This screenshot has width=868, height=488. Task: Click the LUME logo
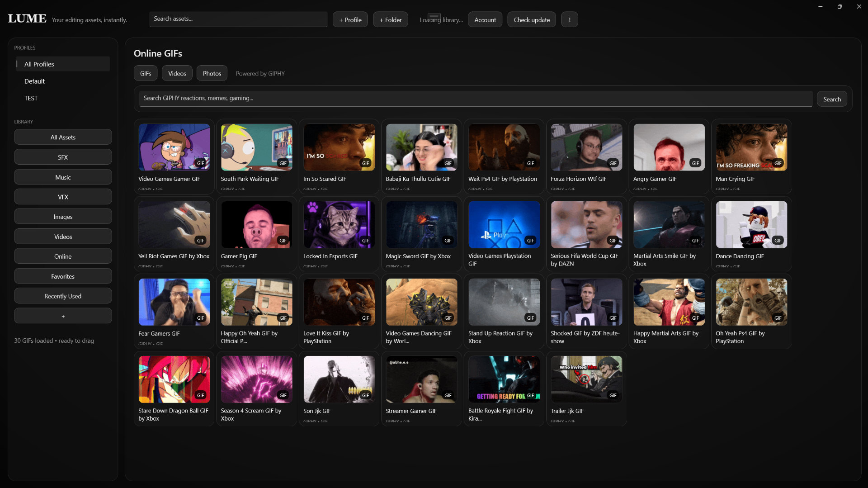pos(27,19)
